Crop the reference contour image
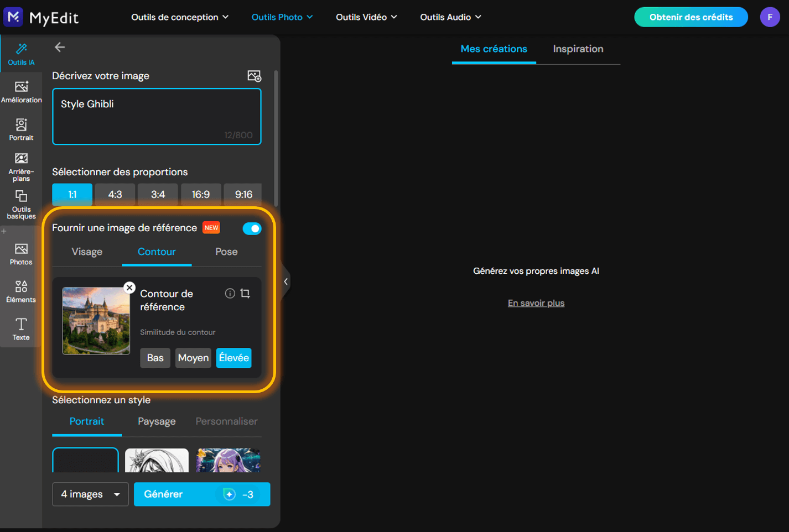Screen dimensions: 789x532 point(245,293)
